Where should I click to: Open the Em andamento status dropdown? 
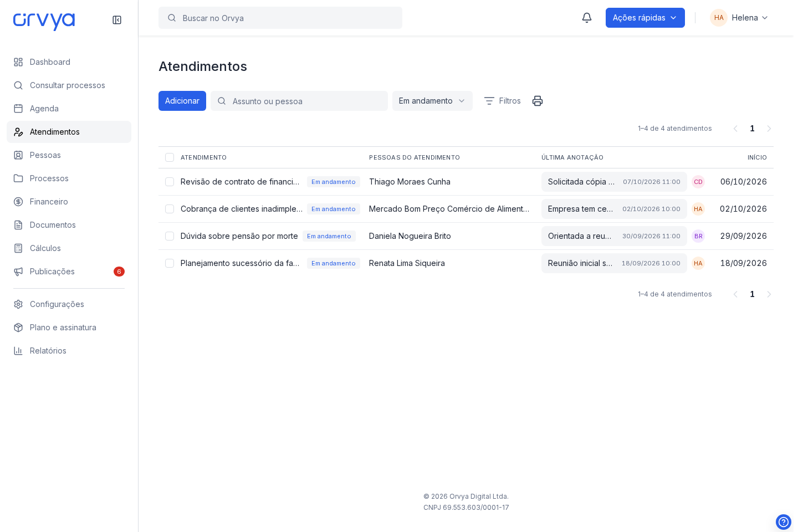click(432, 101)
